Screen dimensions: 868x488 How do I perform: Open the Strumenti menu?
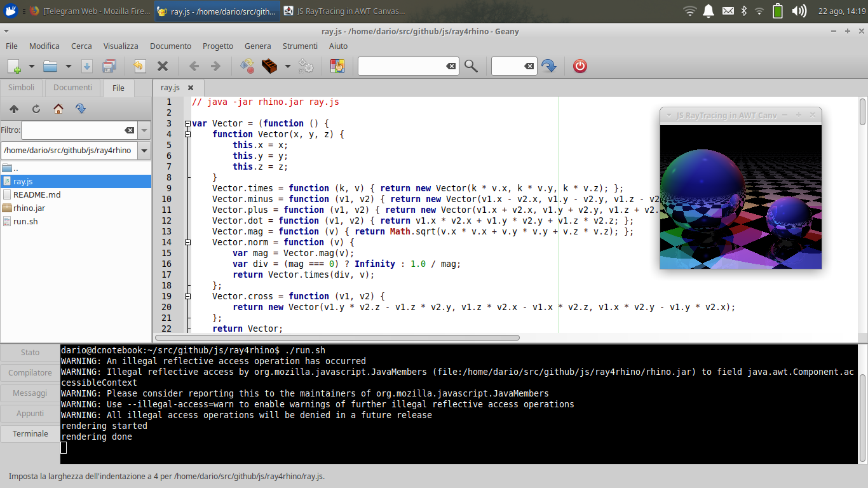(300, 46)
